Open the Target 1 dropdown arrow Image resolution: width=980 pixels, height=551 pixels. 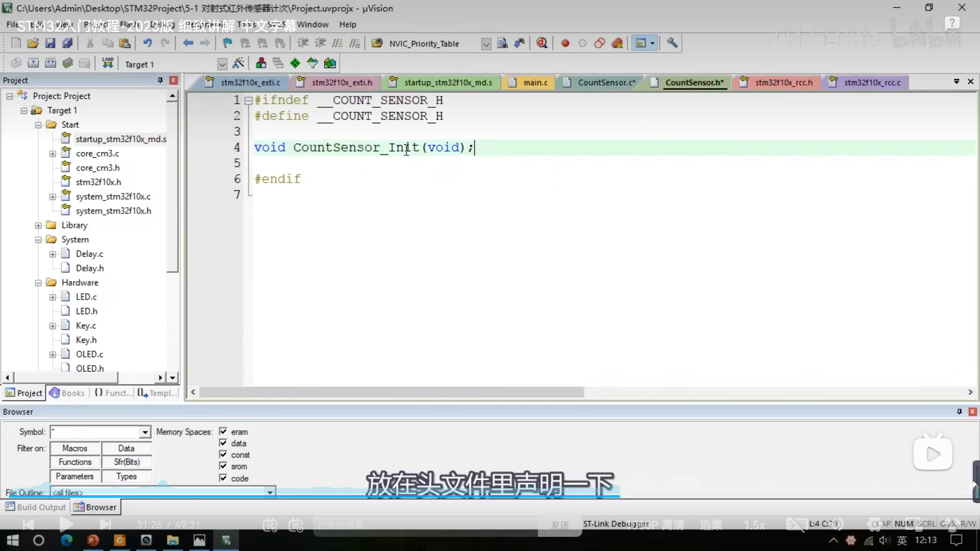(x=222, y=64)
